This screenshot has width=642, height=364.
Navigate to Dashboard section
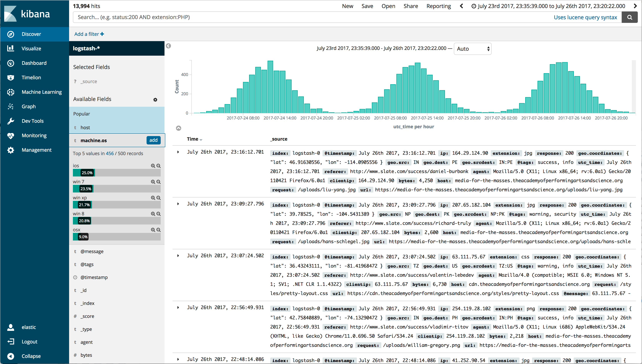[x=34, y=63]
